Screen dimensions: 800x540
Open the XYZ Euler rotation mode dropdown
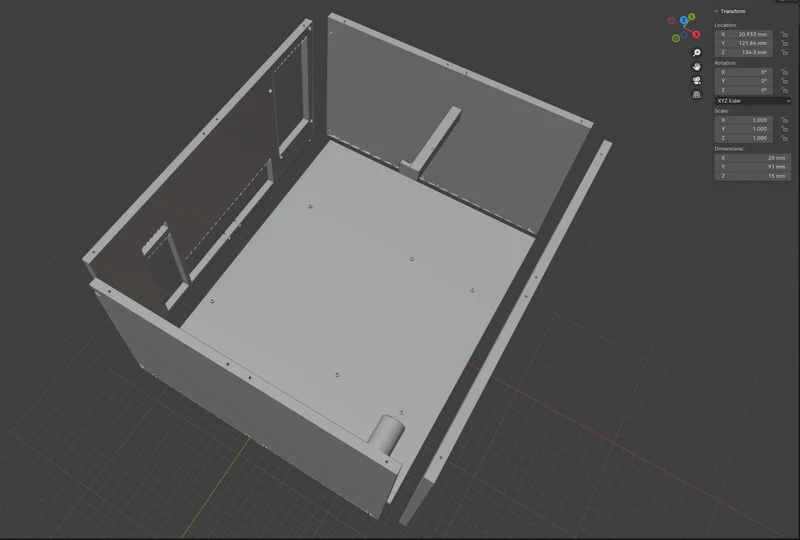(753, 101)
